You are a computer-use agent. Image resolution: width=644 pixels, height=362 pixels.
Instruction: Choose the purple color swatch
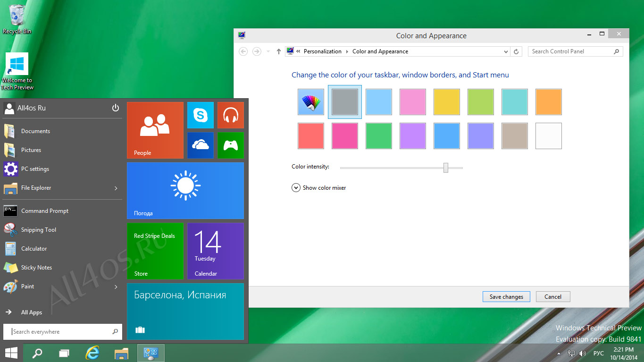(x=413, y=136)
